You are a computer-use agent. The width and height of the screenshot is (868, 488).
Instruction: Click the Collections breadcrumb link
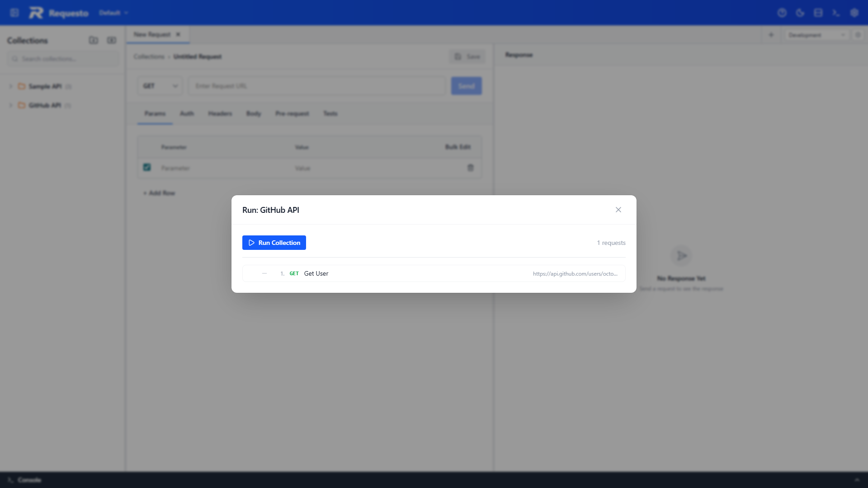click(149, 56)
